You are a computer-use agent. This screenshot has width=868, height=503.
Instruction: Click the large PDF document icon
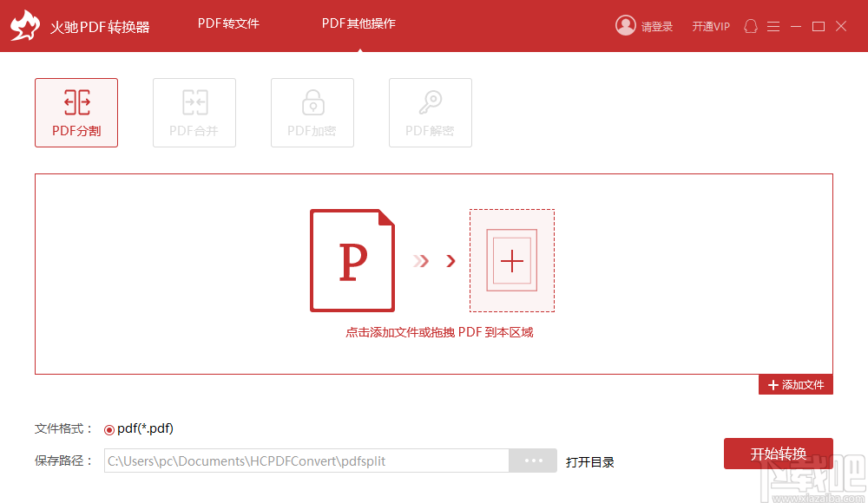pos(352,261)
